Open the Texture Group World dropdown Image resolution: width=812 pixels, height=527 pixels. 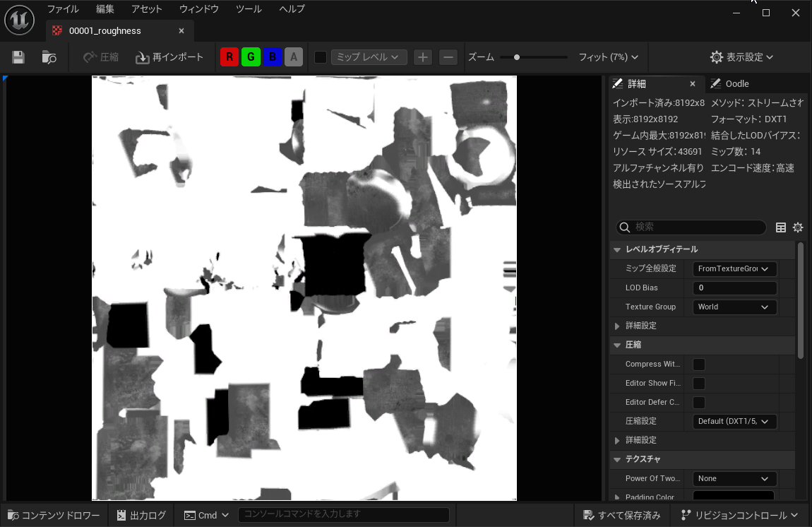734,307
